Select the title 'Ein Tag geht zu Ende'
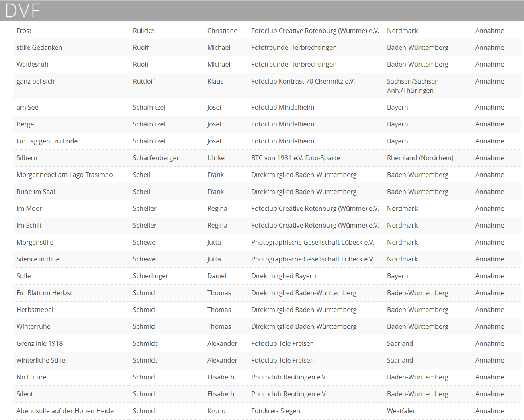This screenshot has height=420, width=524. coord(47,141)
